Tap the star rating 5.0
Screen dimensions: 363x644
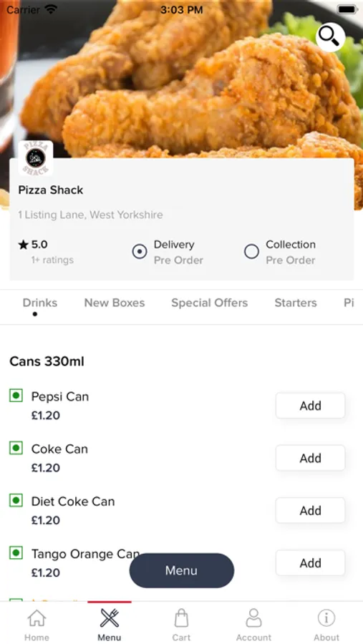(x=33, y=245)
